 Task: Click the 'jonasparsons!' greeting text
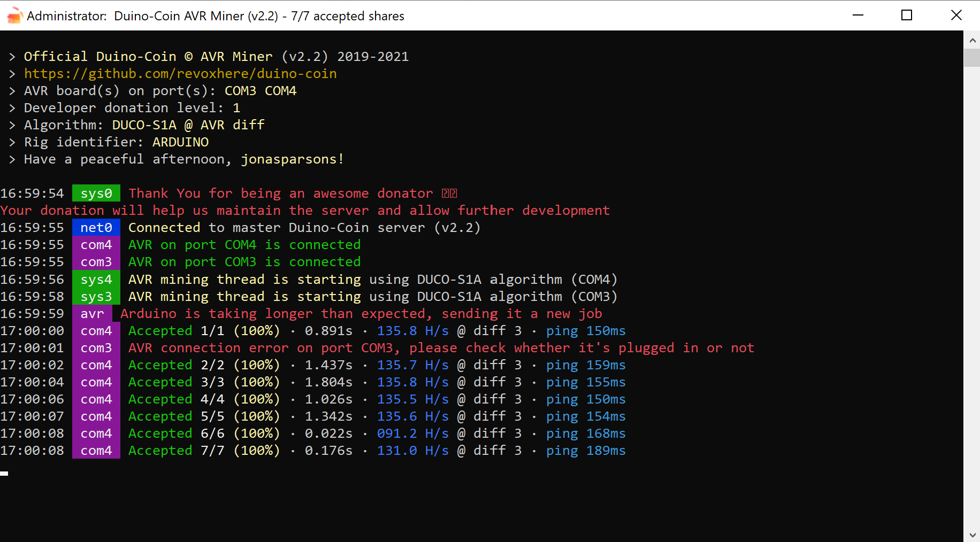[x=292, y=159]
